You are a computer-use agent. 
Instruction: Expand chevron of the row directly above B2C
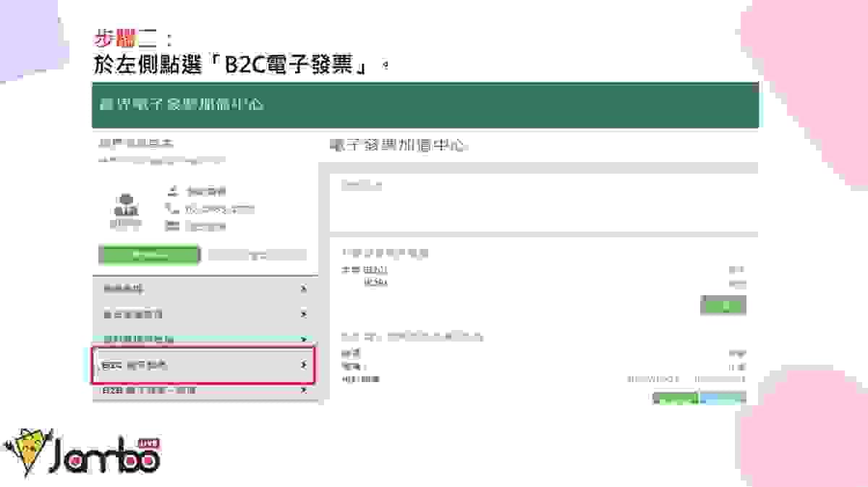tap(304, 339)
